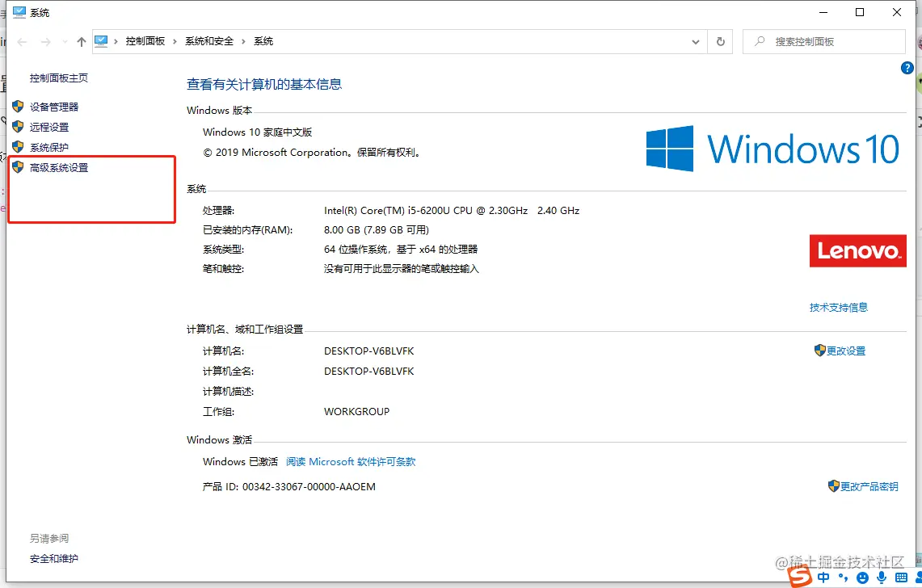Viewport: 922px width, 588px height.
Task: Open the help question mark icon
Action: pos(907,68)
